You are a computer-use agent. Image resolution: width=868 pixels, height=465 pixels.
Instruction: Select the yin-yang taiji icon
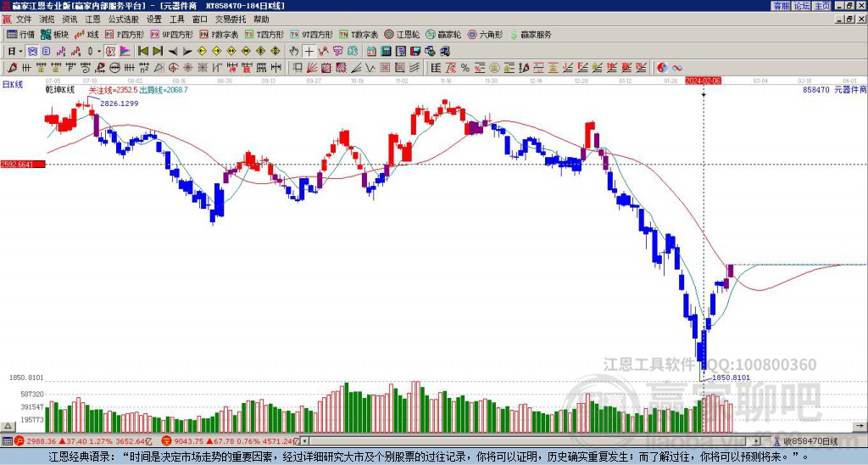pos(662,68)
